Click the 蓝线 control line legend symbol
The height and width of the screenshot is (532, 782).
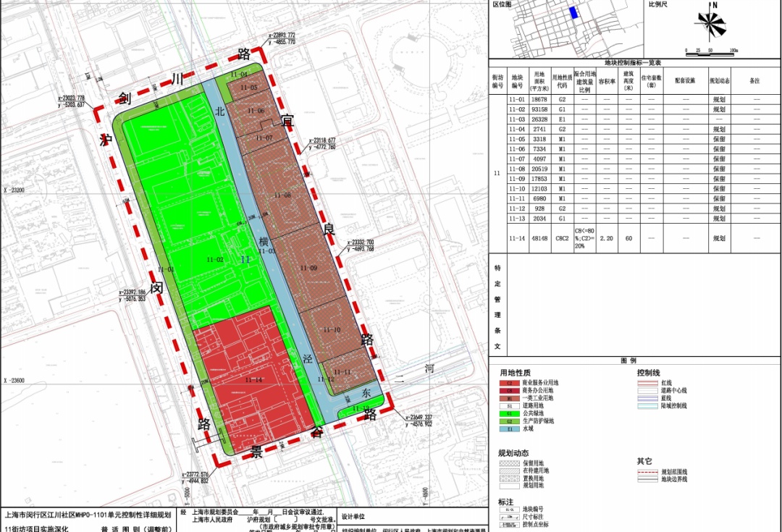coord(648,398)
